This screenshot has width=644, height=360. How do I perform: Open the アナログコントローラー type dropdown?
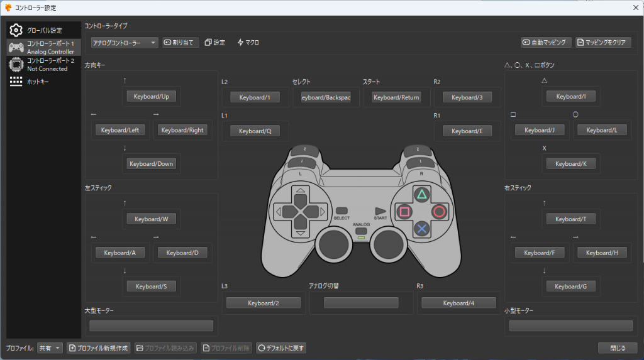(125, 43)
